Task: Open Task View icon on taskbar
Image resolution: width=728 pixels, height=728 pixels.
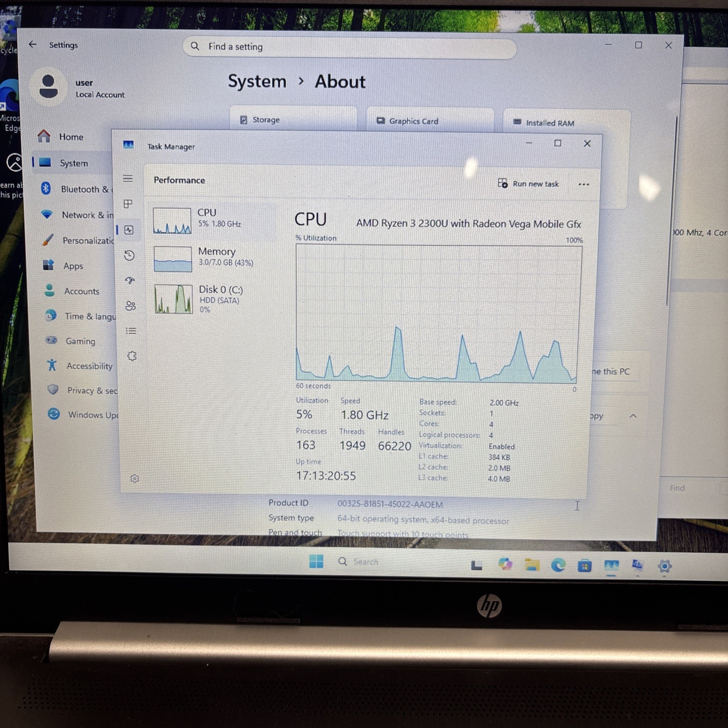Action: tap(476, 565)
